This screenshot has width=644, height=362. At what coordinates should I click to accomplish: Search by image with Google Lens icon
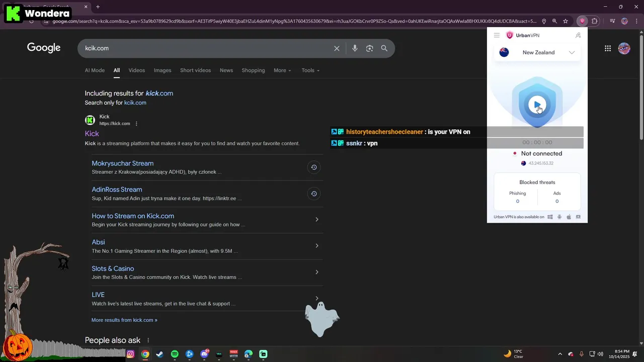tap(370, 48)
